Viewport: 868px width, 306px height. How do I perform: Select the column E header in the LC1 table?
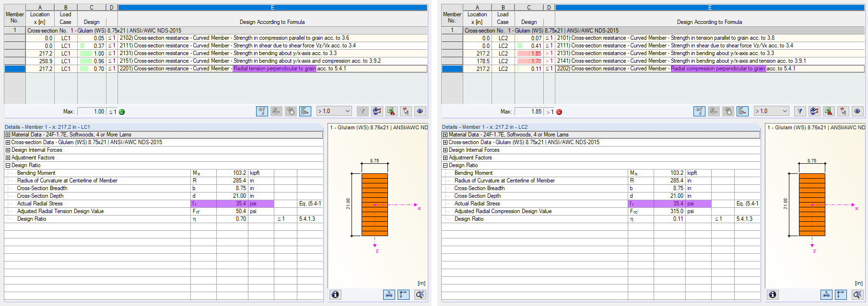(x=272, y=8)
